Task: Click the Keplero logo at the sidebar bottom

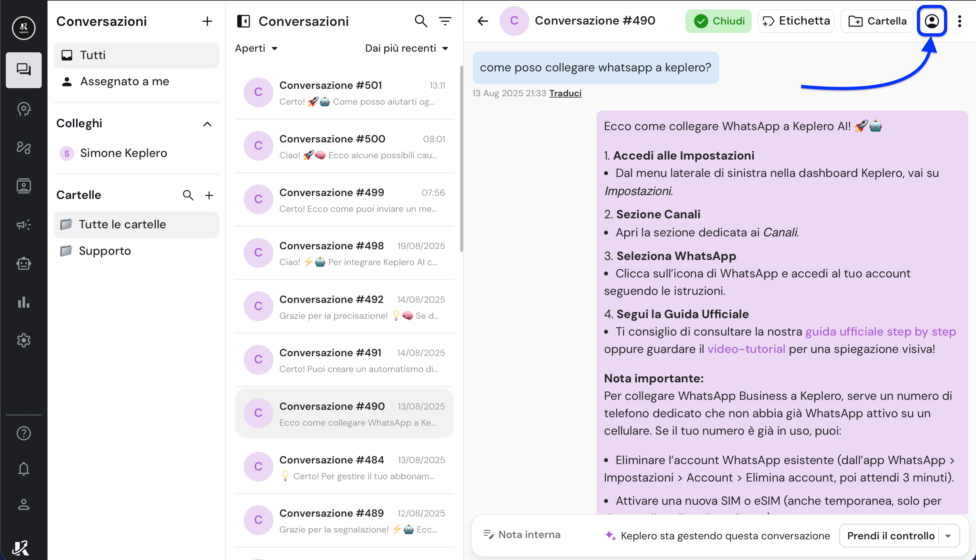Action: coord(21,548)
